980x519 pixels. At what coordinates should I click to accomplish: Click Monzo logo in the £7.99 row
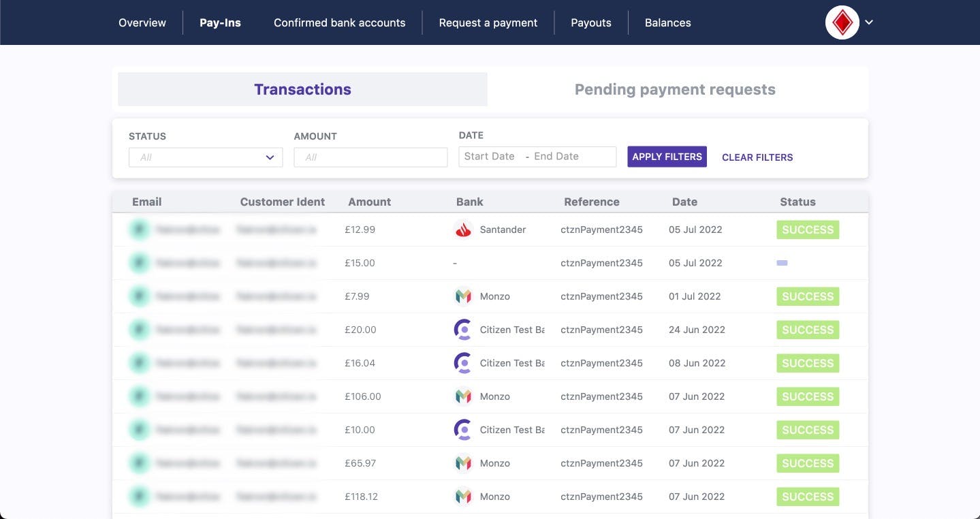tap(463, 296)
